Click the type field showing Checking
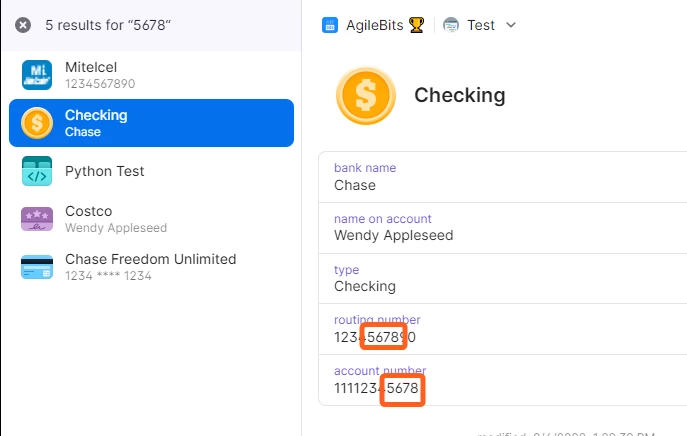 [503, 278]
